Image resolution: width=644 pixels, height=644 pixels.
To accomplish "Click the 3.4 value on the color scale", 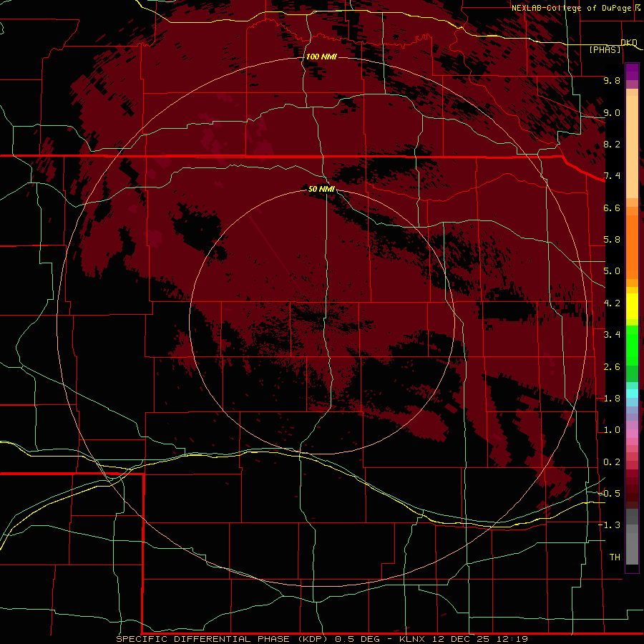I will click(612, 335).
